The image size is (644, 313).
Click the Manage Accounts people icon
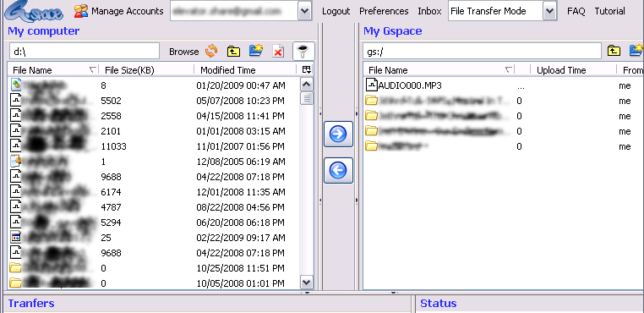(x=81, y=11)
